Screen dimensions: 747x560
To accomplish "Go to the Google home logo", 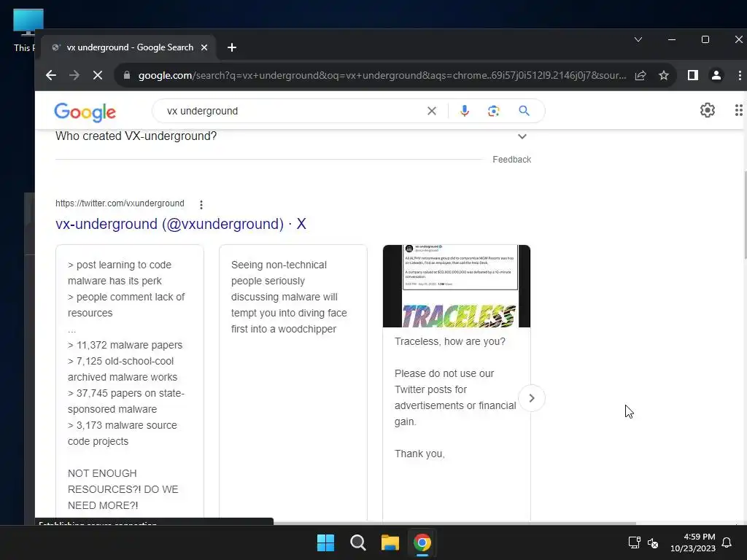I will [x=85, y=112].
